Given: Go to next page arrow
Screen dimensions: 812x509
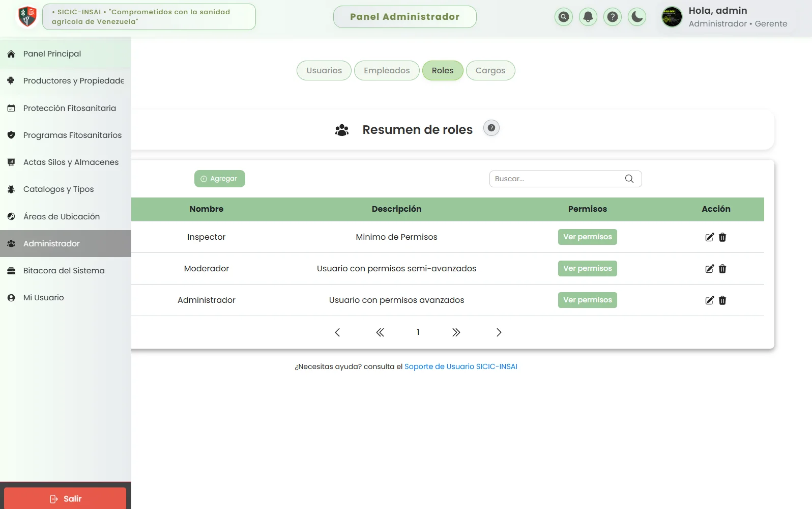Looking at the screenshot, I should click(499, 332).
